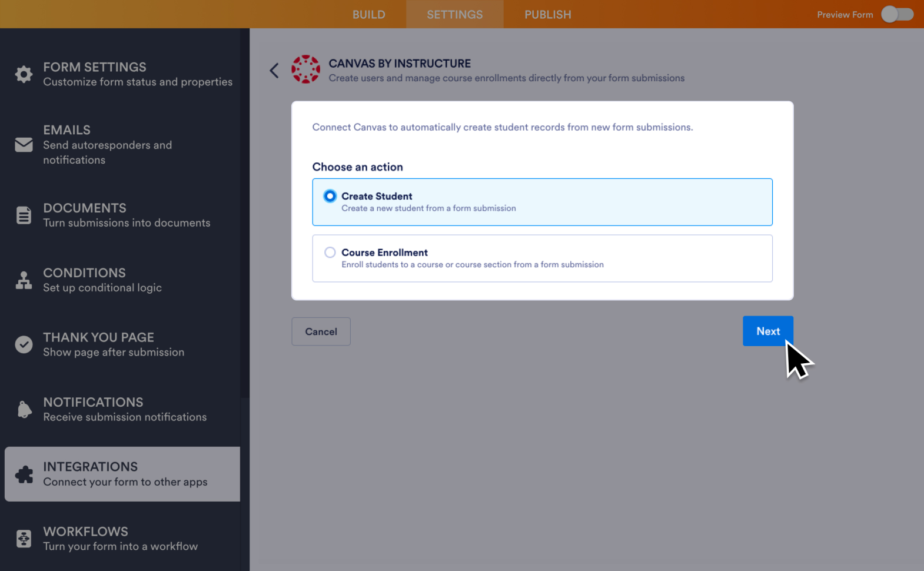Click the Documents page icon
This screenshot has height=571, width=924.
pos(24,215)
